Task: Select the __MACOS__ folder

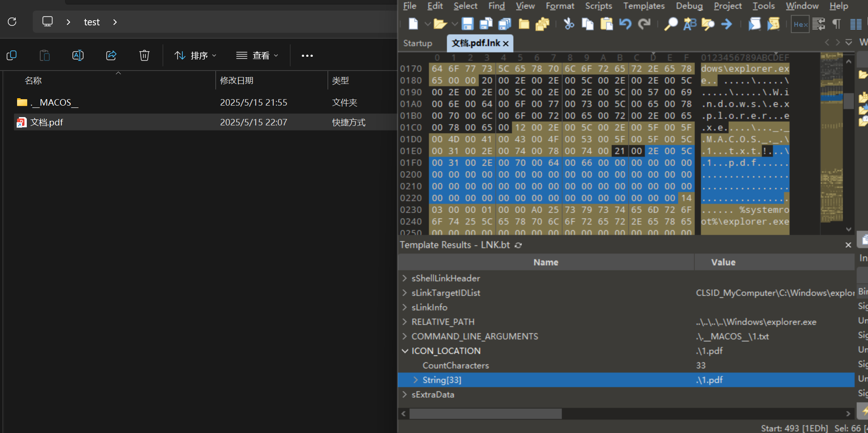Action: pyautogui.click(x=55, y=102)
